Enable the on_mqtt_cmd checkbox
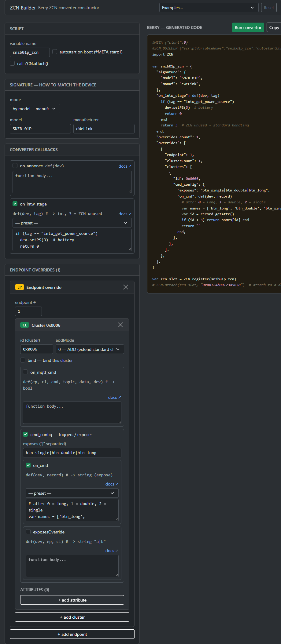The image size is (281, 644). [25, 372]
